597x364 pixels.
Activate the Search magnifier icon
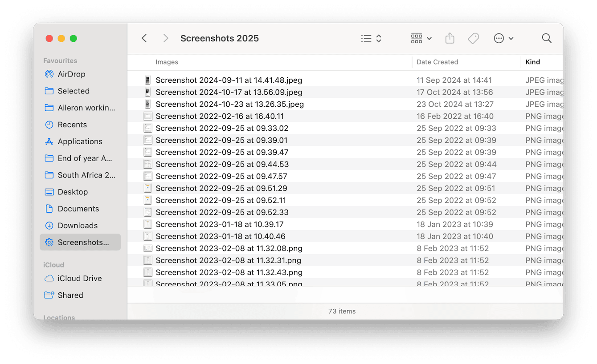coord(546,38)
